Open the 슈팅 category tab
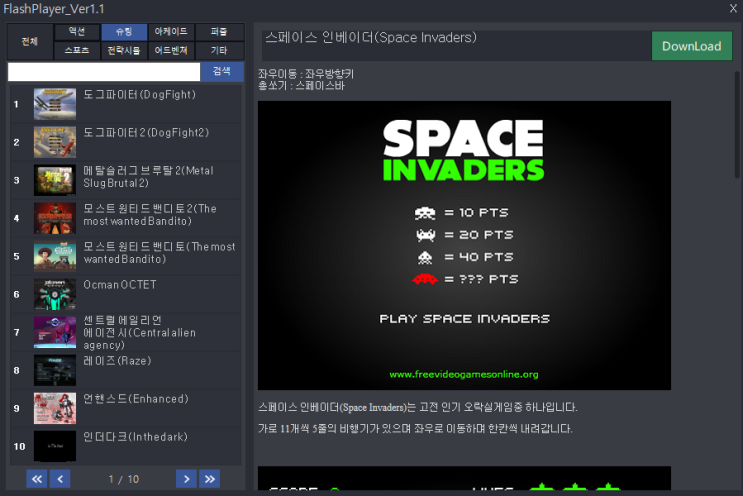Image resolution: width=743 pixels, height=496 pixels. [124, 32]
